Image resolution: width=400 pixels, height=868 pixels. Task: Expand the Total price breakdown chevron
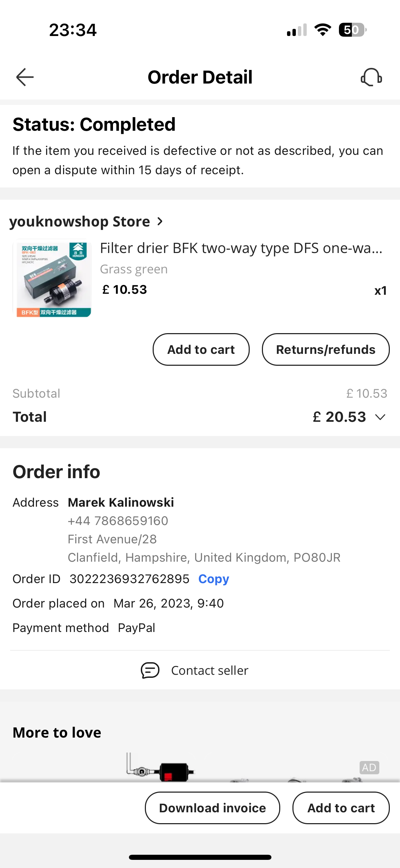[x=380, y=417]
